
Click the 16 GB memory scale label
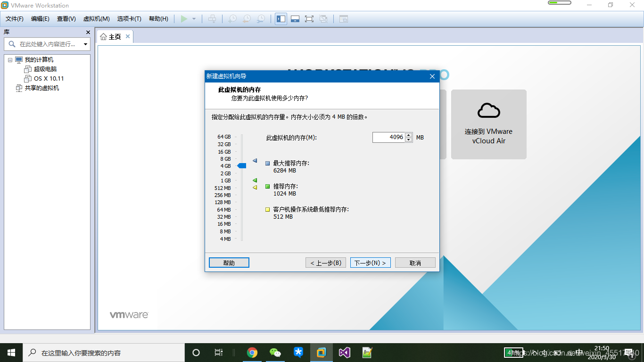click(x=224, y=152)
